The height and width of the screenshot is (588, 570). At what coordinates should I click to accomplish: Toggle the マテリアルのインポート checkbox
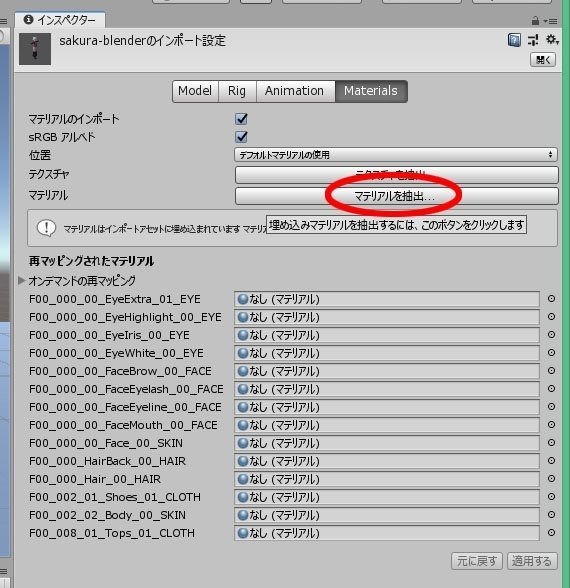pyautogui.click(x=241, y=119)
